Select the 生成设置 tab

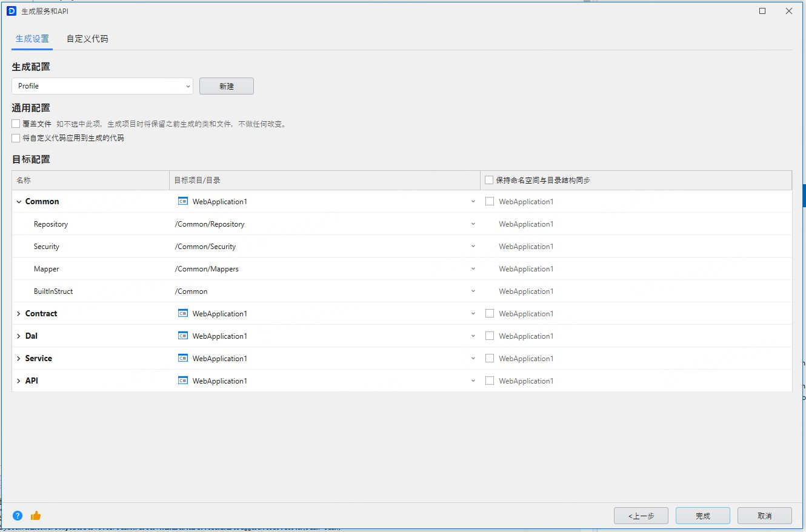(32, 39)
